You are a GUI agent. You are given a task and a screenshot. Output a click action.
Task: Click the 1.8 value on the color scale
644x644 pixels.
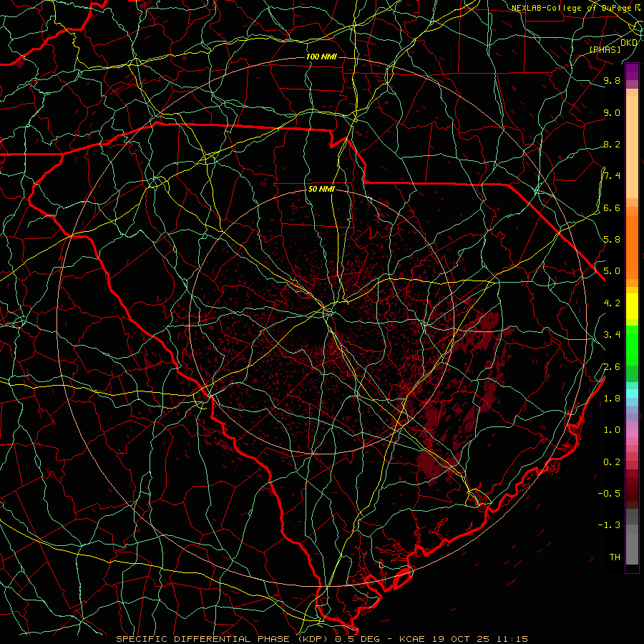[612, 398]
